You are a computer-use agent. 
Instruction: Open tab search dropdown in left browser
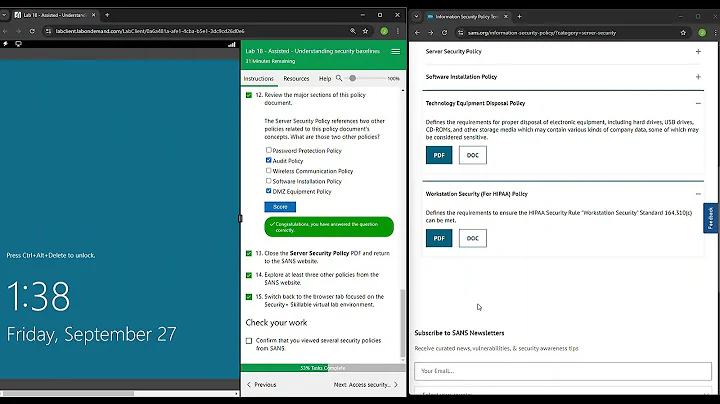point(5,15)
